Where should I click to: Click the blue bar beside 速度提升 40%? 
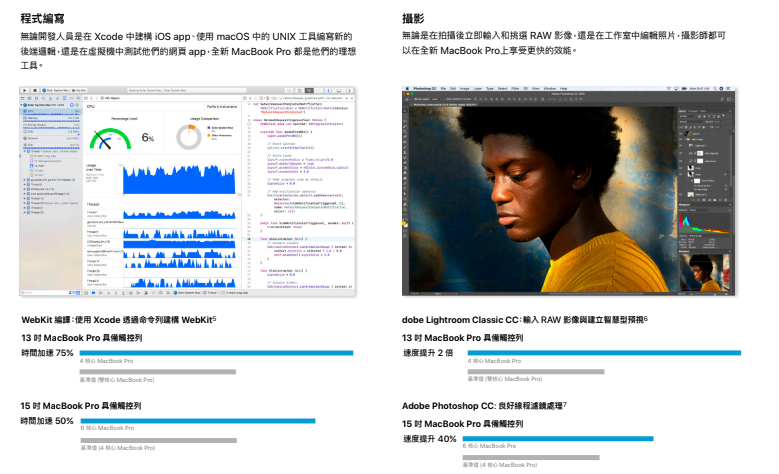558,439
